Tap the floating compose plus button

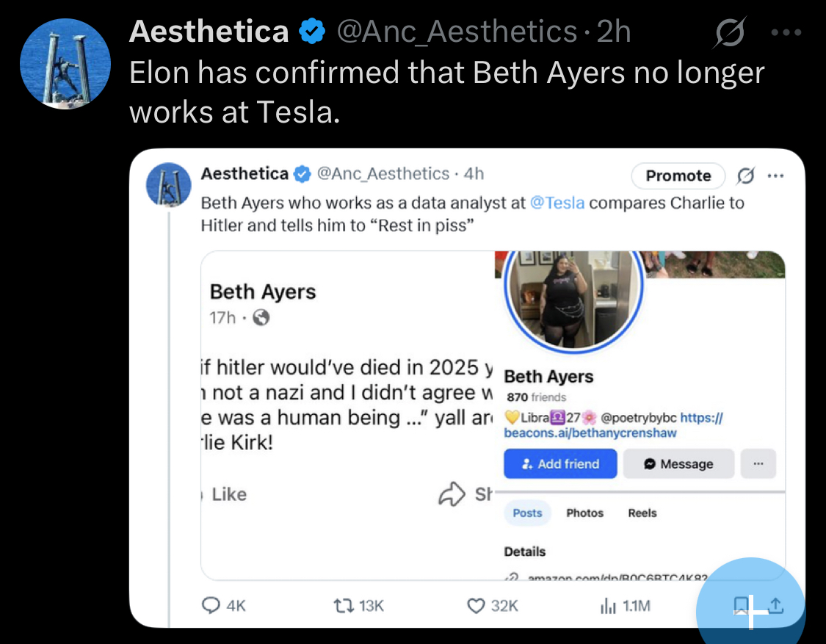(x=750, y=612)
